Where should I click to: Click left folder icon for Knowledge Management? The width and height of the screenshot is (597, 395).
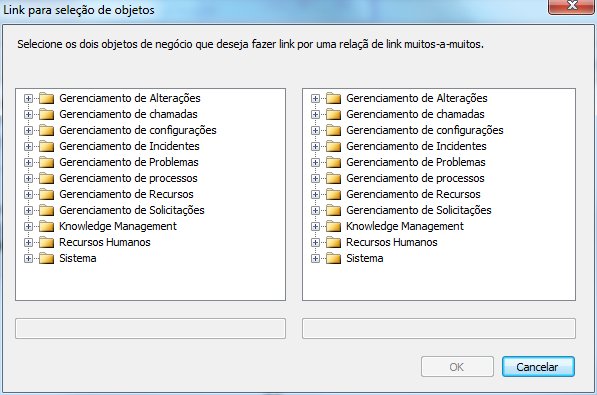pos(47,226)
